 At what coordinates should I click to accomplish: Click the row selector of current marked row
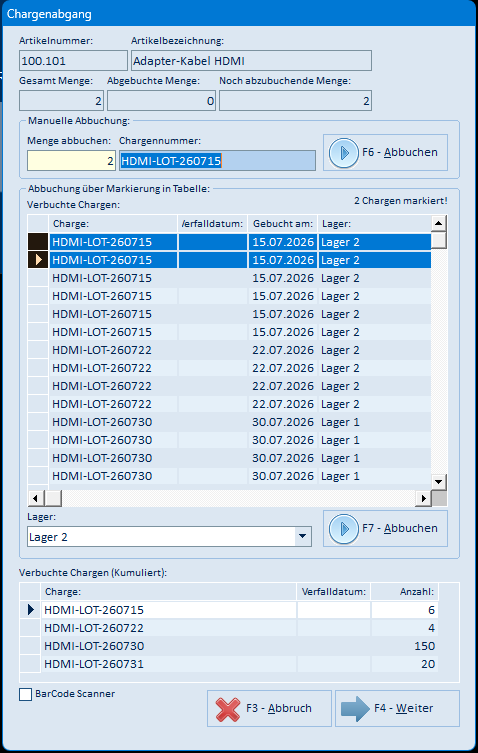pyautogui.click(x=38, y=260)
